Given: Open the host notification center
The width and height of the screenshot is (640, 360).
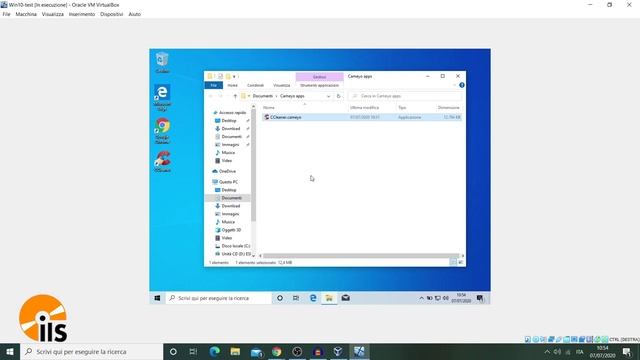Looking at the screenshot, I should click(x=627, y=352).
